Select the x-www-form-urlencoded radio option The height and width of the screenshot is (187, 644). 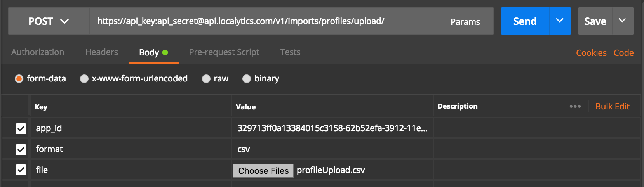(84, 79)
